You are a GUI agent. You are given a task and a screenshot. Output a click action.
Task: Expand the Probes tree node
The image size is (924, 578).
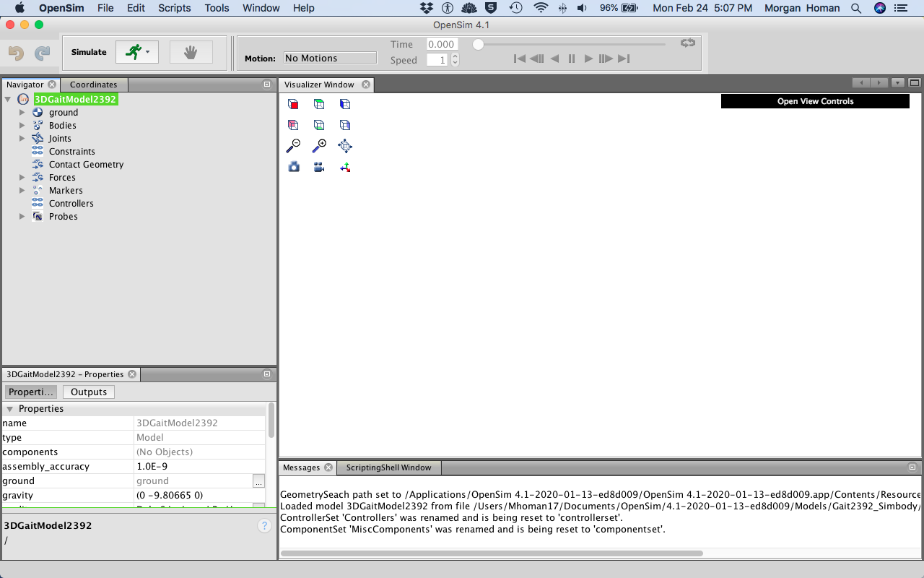tap(22, 217)
